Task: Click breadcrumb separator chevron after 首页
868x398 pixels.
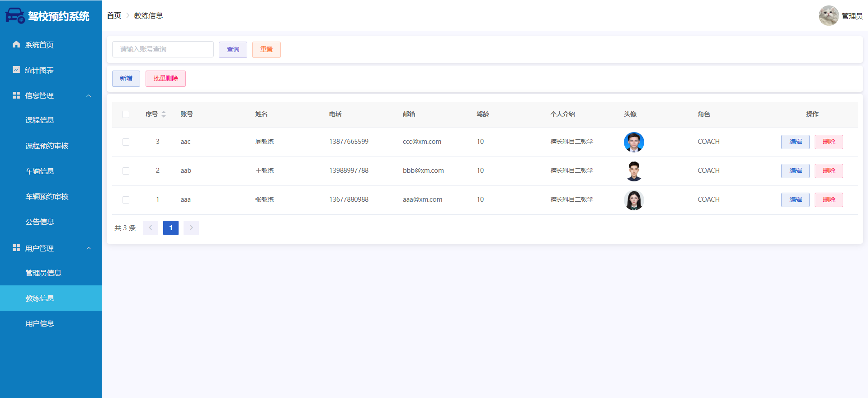Action: [128, 16]
